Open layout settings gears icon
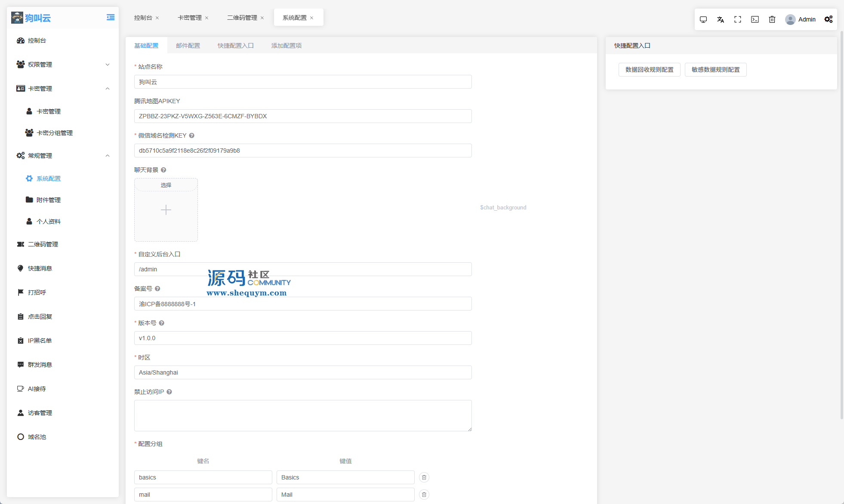The width and height of the screenshot is (844, 504). [x=829, y=19]
